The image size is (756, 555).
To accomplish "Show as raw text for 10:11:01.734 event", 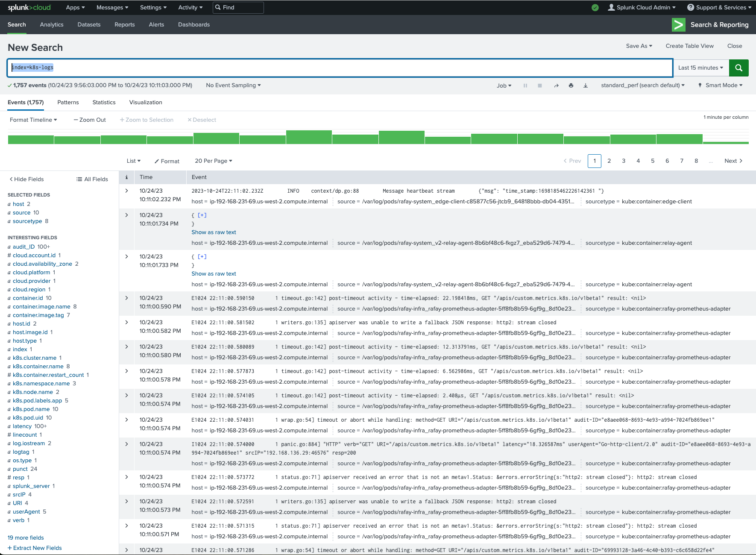I will (214, 232).
